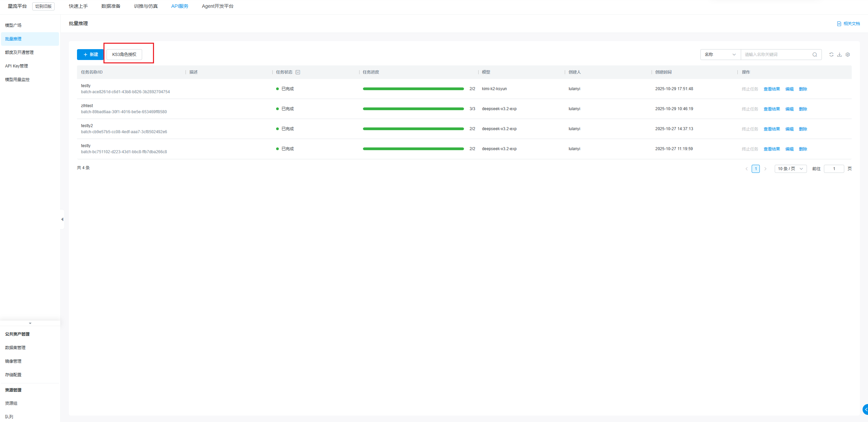Click the search magnifier icon
Screen dimensions: 868x422
pos(815,55)
